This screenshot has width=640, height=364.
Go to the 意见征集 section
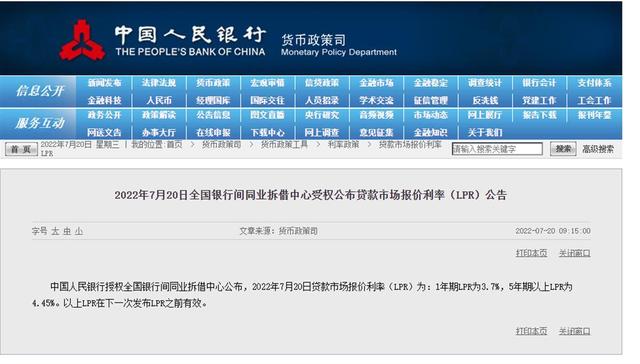[376, 133]
